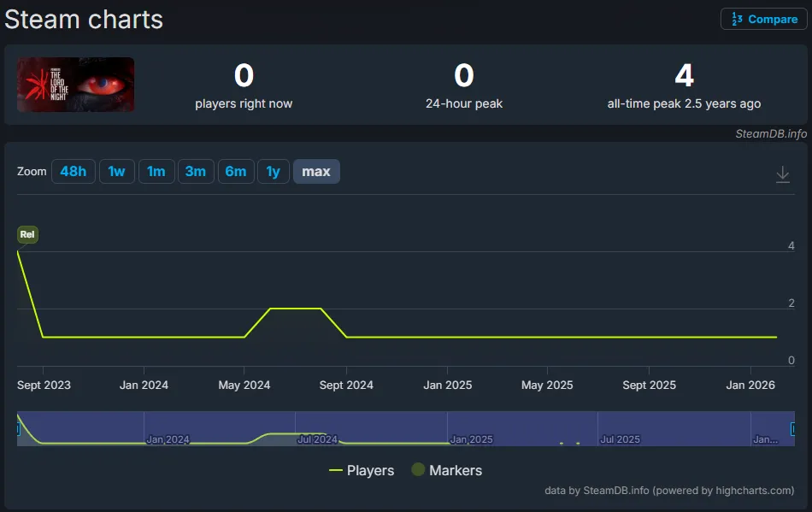The height and width of the screenshot is (512, 812).
Task: Open the SteamDB.info data credit link
Action: [x=615, y=491]
